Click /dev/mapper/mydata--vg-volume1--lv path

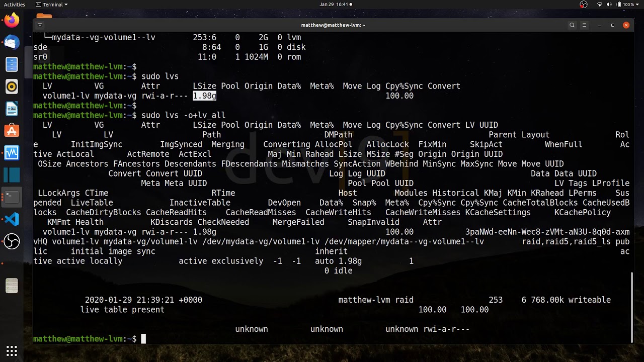[x=405, y=242]
